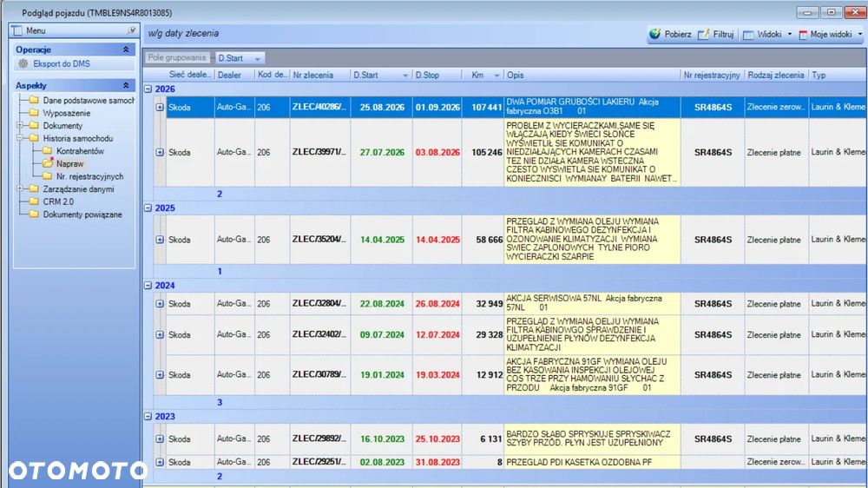
Task: Expand row details for order ZLEC/29251
Action: (160, 462)
